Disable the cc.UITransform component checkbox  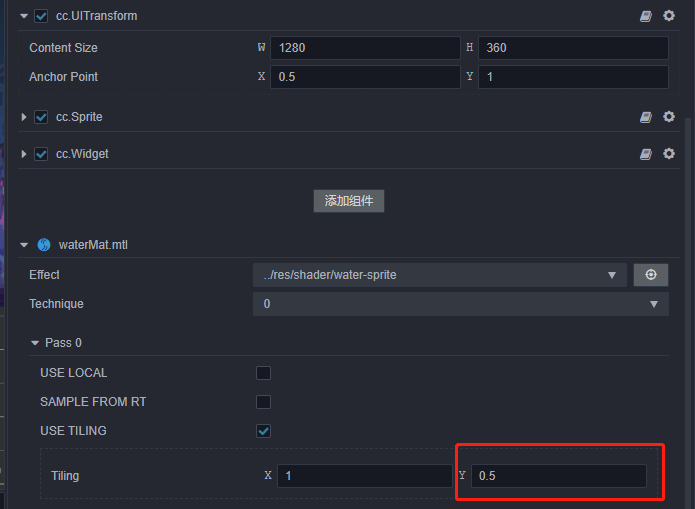41,16
